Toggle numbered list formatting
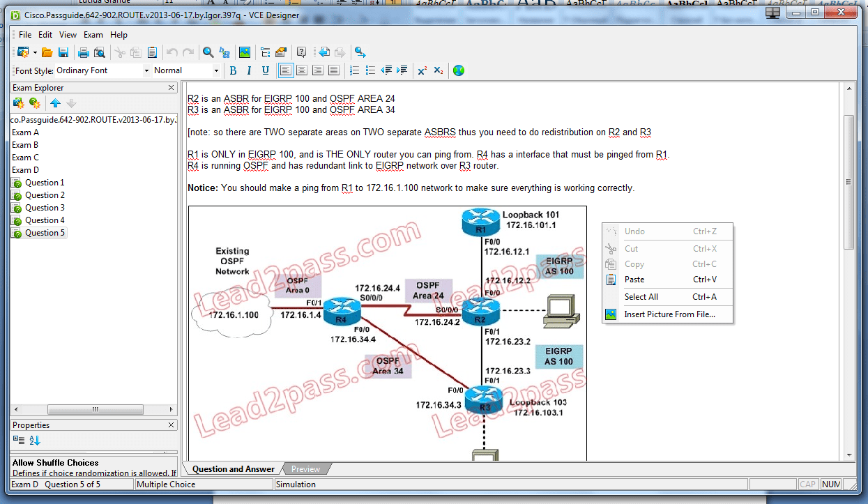Viewport: 868px width, 504px height. pos(354,70)
